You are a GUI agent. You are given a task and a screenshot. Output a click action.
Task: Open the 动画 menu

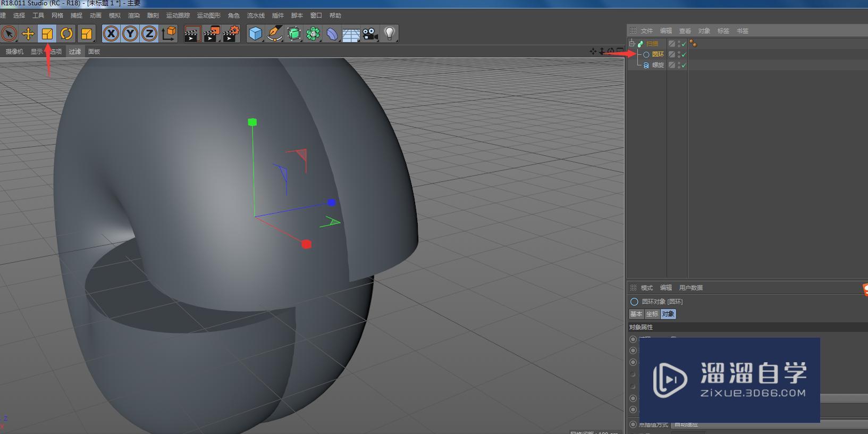tap(96, 15)
